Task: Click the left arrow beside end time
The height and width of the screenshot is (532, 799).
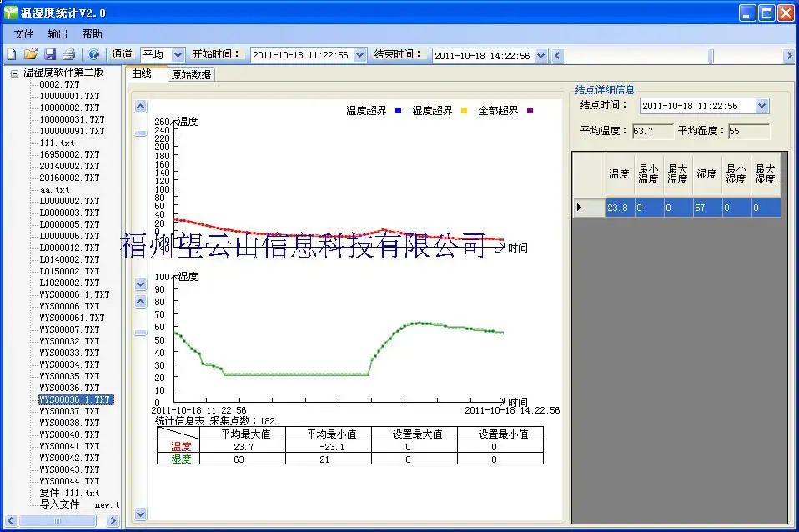Action: (558, 56)
